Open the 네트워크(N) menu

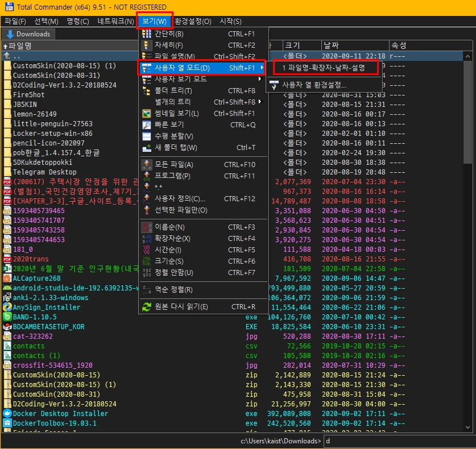point(115,21)
